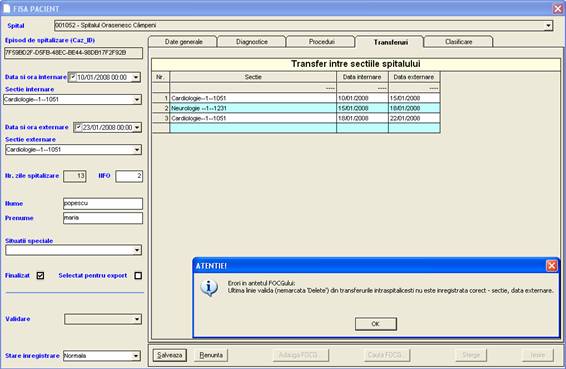The image size is (566, 369).
Task: Click the Nume field containing popescu
Action: 103,204
